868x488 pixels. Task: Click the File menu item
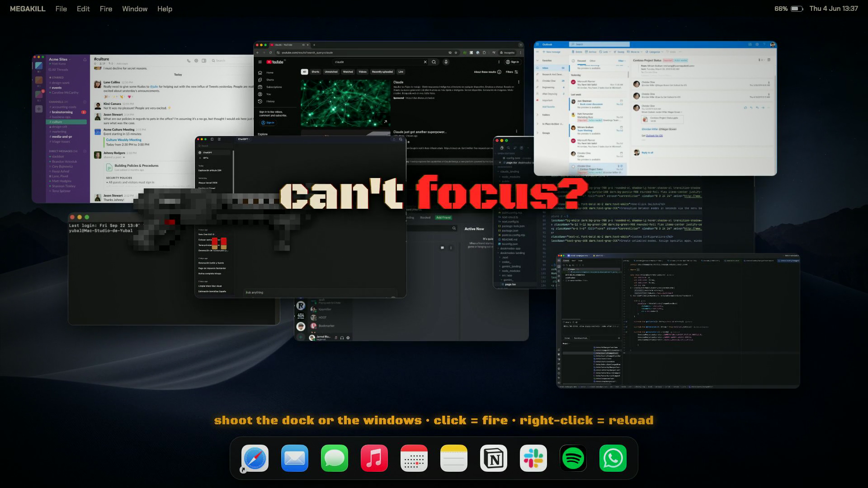tap(61, 9)
